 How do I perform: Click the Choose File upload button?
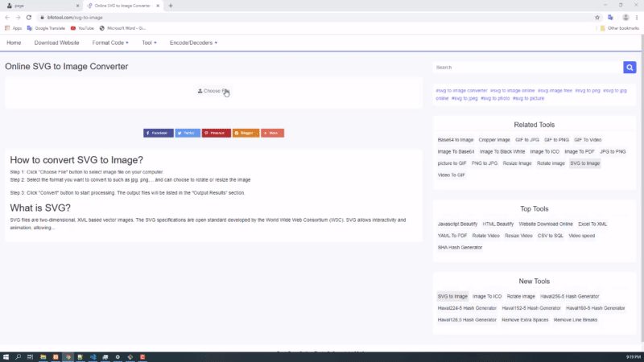pyautogui.click(x=213, y=92)
